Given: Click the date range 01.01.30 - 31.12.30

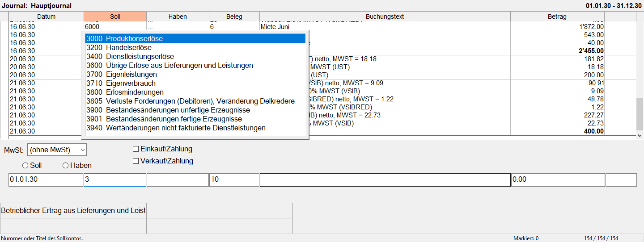Looking at the screenshot, I should (x=614, y=6).
